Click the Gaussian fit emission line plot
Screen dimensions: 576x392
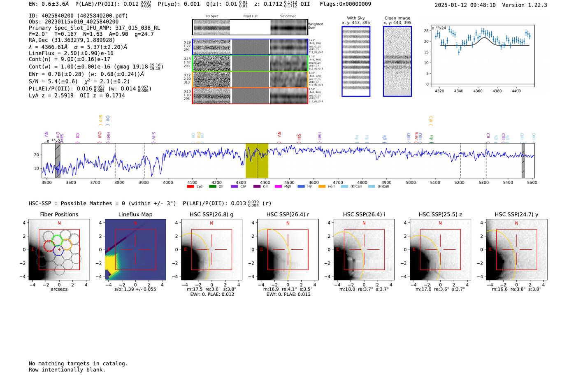click(x=482, y=56)
